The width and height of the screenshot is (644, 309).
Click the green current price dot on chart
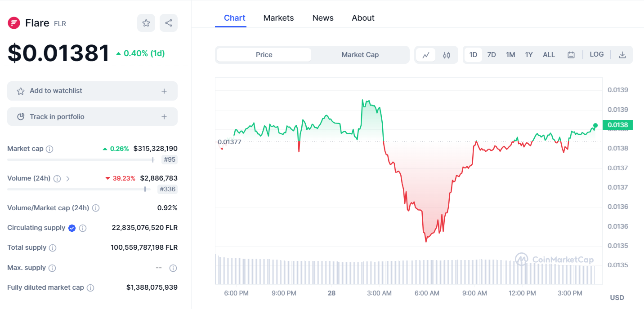(595, 125)
